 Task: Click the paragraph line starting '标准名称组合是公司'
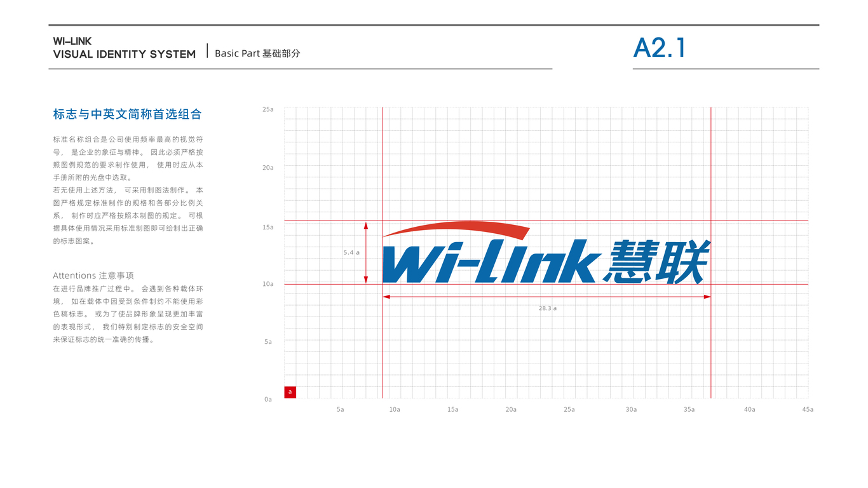(x=128, y=139)
